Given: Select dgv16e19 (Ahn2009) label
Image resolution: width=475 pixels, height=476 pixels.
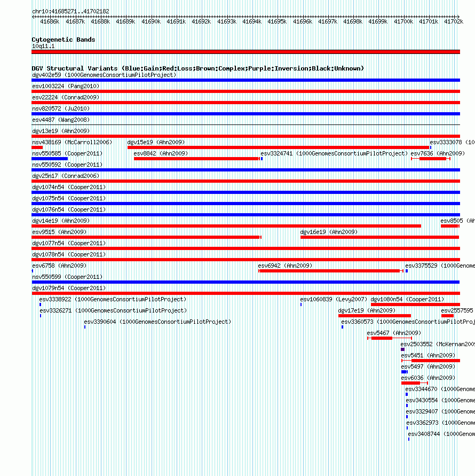Looking at the screenshot, I should [329, 232].
